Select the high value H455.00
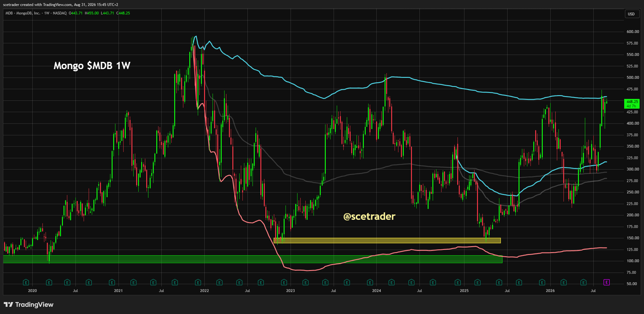Image resolution: width=644 pixels, height=314 pixels. coord(92,13)
